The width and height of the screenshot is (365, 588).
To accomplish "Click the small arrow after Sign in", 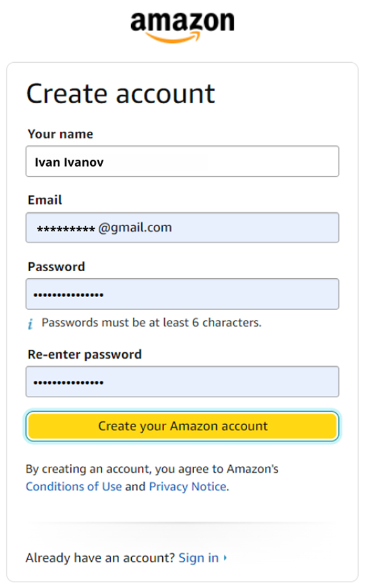I will 225,558.
